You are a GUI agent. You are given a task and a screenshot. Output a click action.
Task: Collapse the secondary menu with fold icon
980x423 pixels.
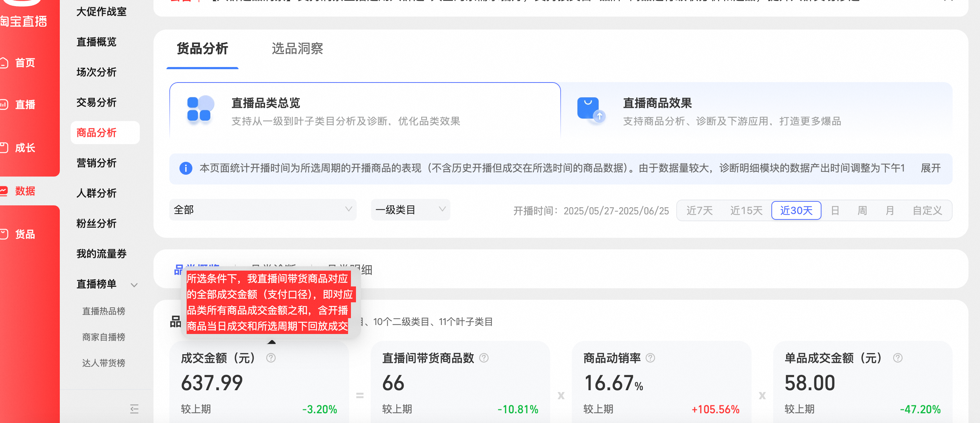click(134, 409)
